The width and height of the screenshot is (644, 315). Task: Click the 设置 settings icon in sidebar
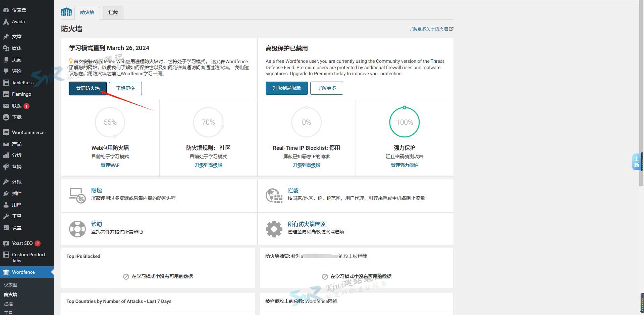click(x=6, y=228)
